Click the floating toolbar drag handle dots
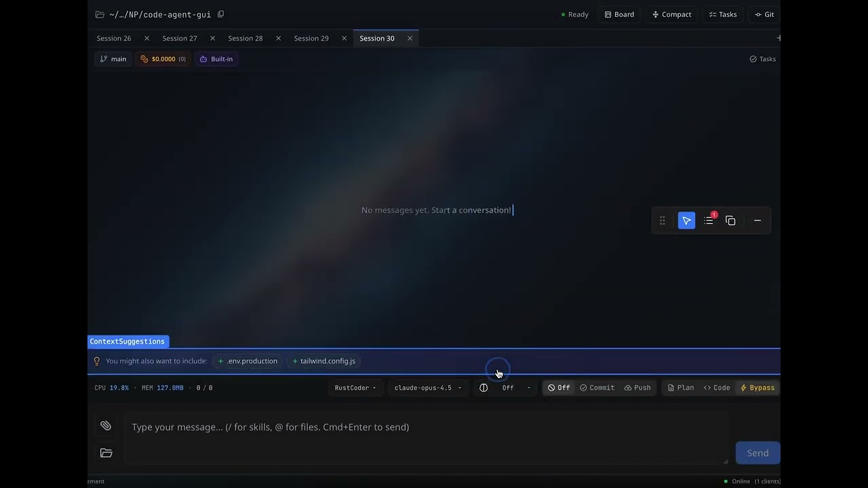 tap(663, 221)
